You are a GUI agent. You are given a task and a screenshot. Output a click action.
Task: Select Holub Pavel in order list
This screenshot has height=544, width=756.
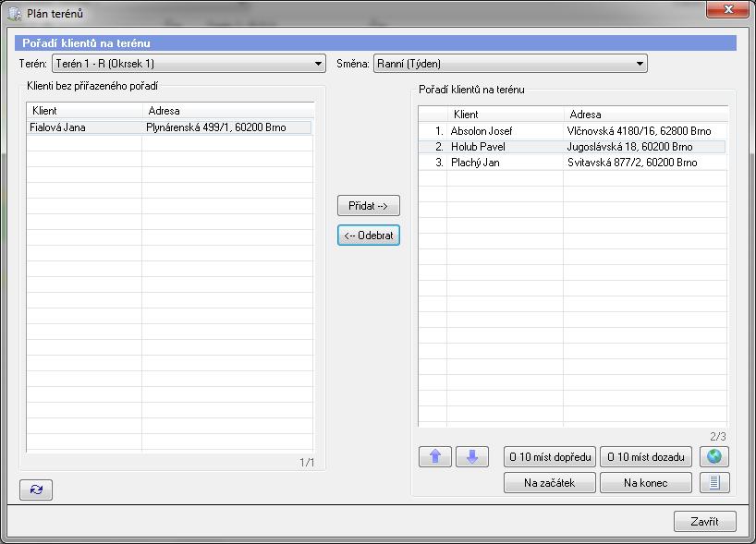pos(478,147)
